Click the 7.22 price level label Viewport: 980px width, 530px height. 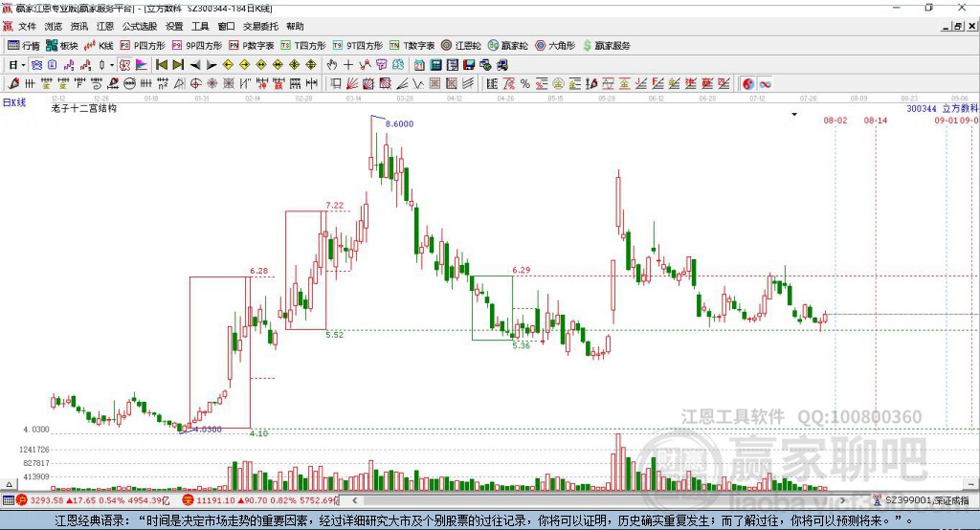(334, 205)
